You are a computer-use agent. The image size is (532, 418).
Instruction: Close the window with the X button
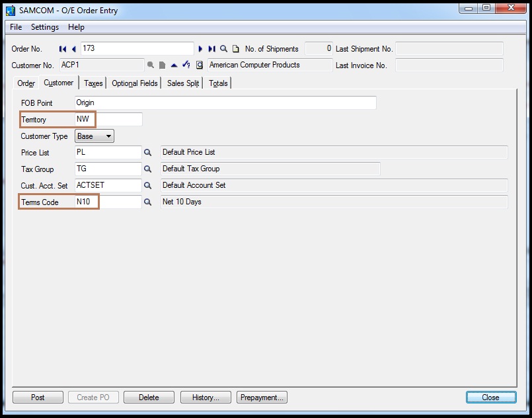(x=511, y=8)
